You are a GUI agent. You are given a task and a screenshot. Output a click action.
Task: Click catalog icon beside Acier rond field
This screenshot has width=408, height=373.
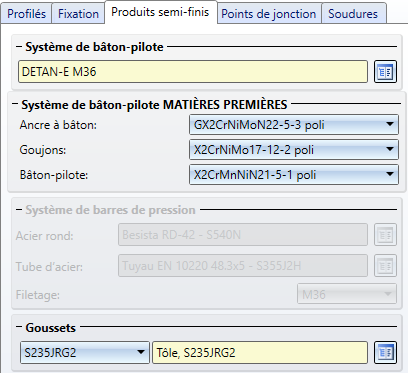tap(385, 235)
